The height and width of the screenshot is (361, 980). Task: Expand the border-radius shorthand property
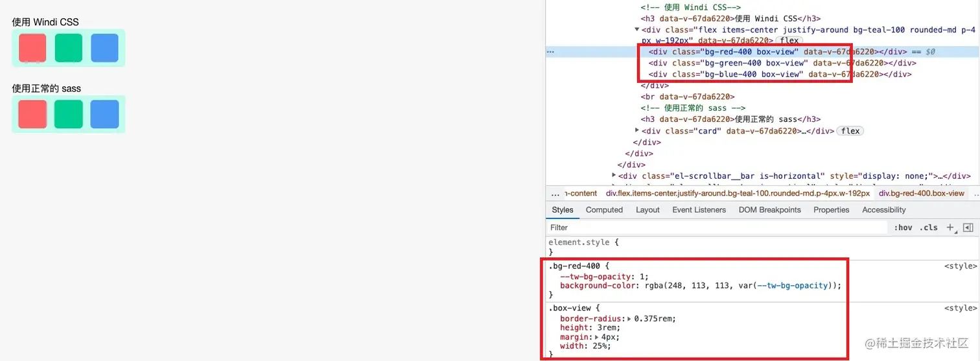(630, 319)
